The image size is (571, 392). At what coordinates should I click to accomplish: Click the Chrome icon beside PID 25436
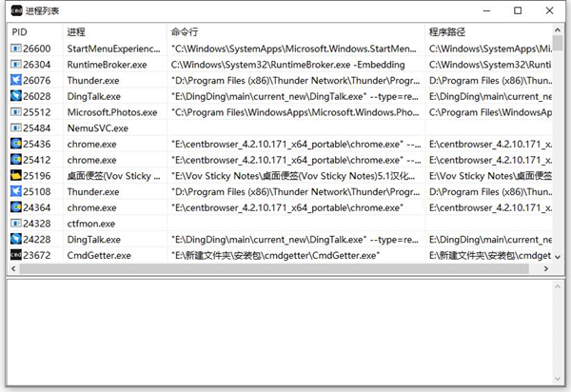(15, 144)
